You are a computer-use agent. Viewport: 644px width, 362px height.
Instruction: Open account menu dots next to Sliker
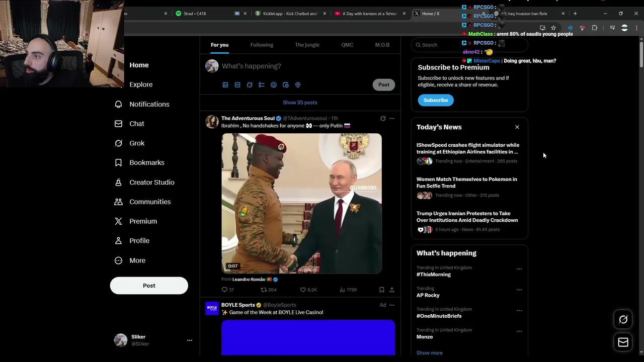pos(190,340)
